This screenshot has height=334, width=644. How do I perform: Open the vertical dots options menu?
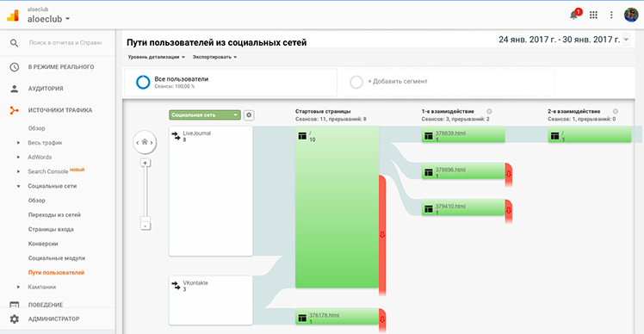coord(611,15)
